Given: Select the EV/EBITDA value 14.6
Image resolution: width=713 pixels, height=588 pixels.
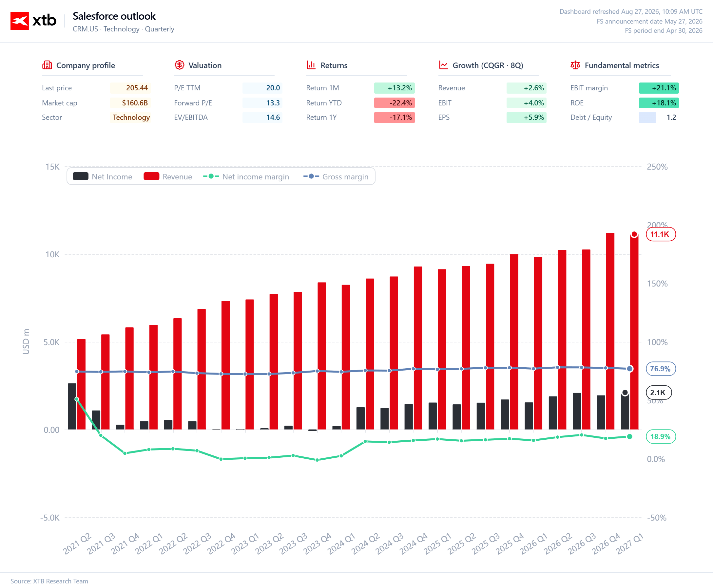Looking at the screenshot, I should pyautogui.click(x=273, y=118).
